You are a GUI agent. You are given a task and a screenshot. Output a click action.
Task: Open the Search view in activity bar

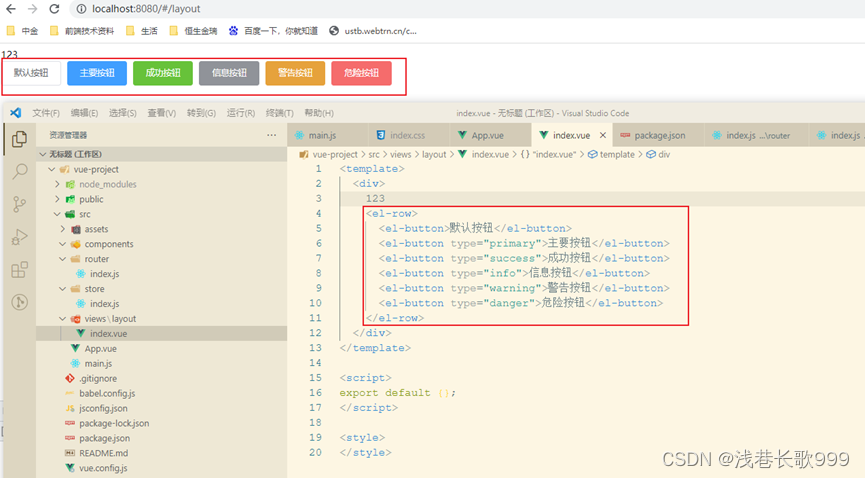[19, 172]
